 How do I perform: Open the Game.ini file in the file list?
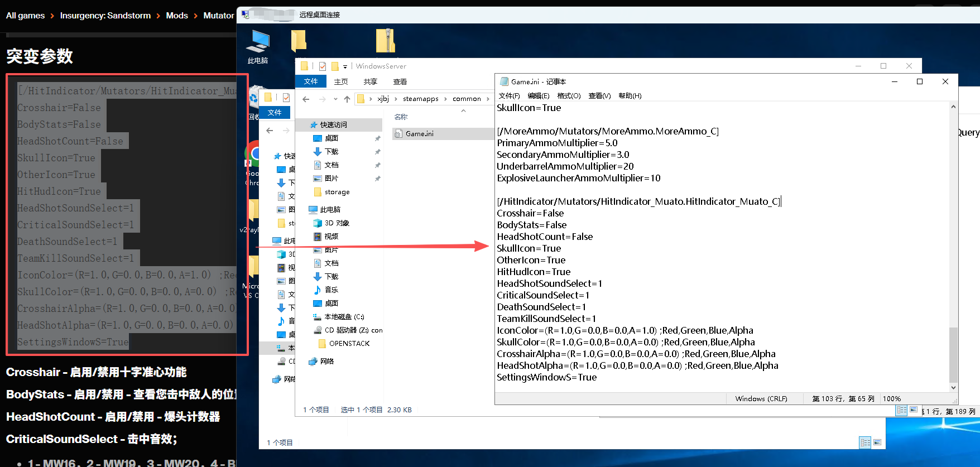pos(419,134)
